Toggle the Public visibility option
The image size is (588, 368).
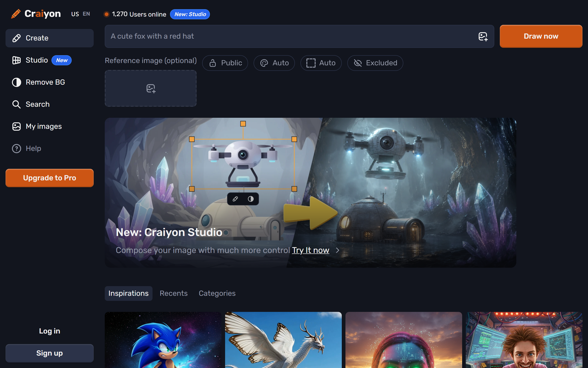point(225,63)
